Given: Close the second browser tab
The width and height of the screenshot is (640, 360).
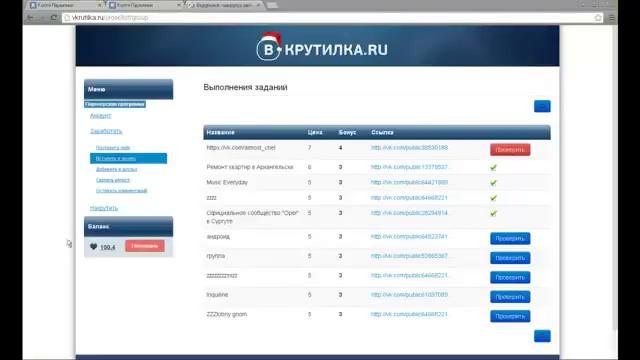Looking at the screenshot, I should (x=179, y=5).
